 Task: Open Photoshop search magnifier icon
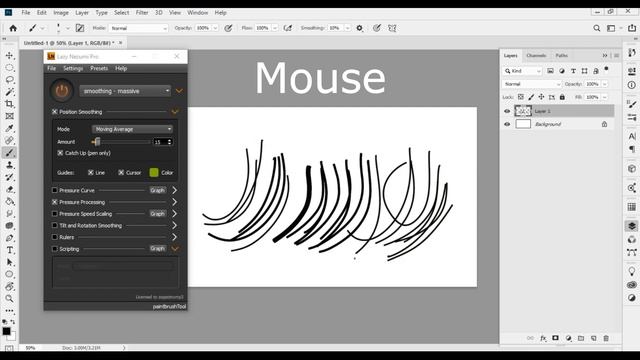pyautogui.click(x=597, y=28)
